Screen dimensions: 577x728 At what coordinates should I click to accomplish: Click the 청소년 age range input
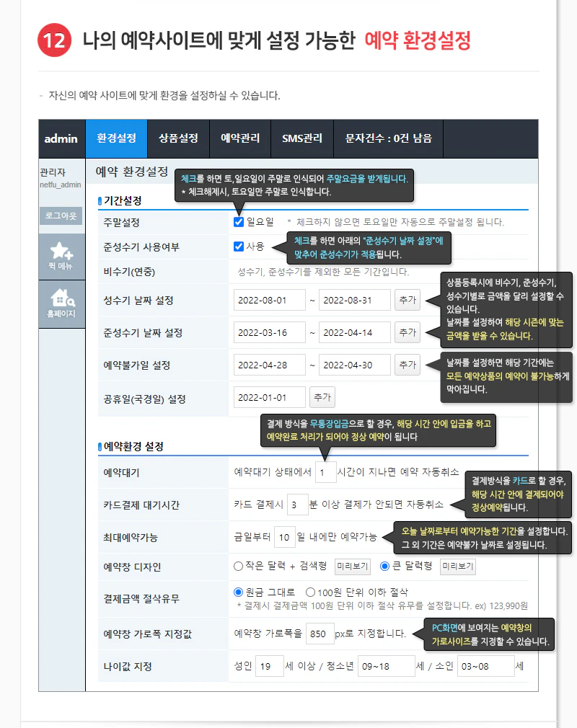[386, 666]
